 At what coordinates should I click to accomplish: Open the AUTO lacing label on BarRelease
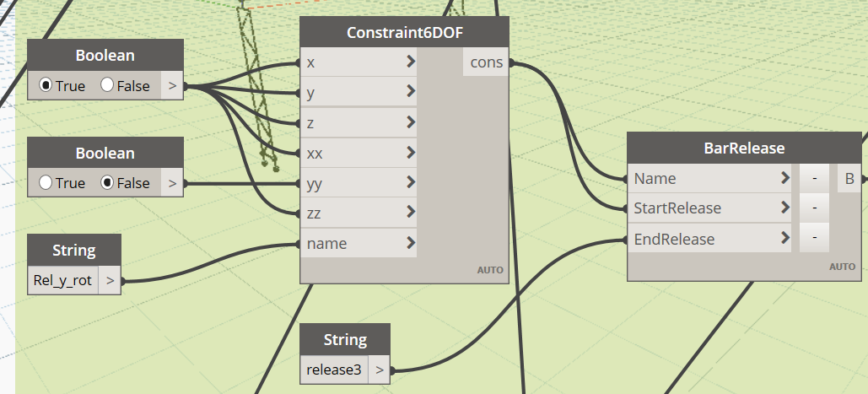click(843, 267)
